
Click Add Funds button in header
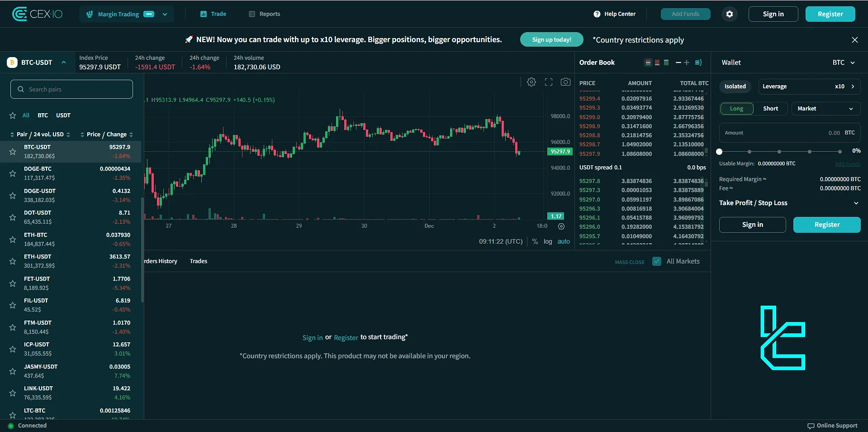pyautogui.click(x=685, y=14)
